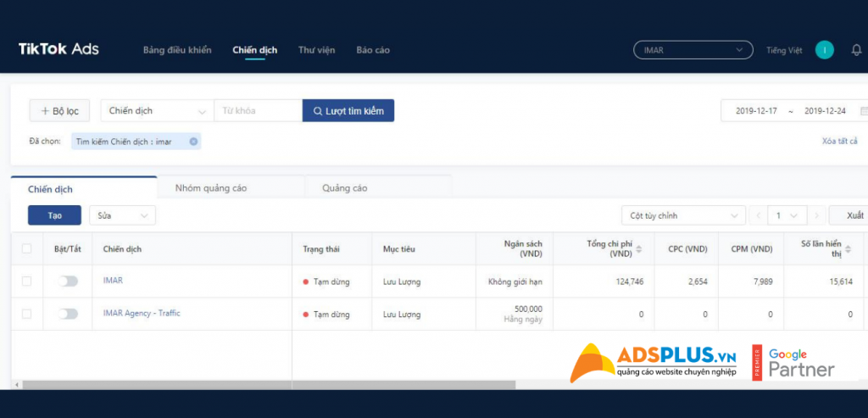Click the Từ khóa keyword field

tap(258, 111)
